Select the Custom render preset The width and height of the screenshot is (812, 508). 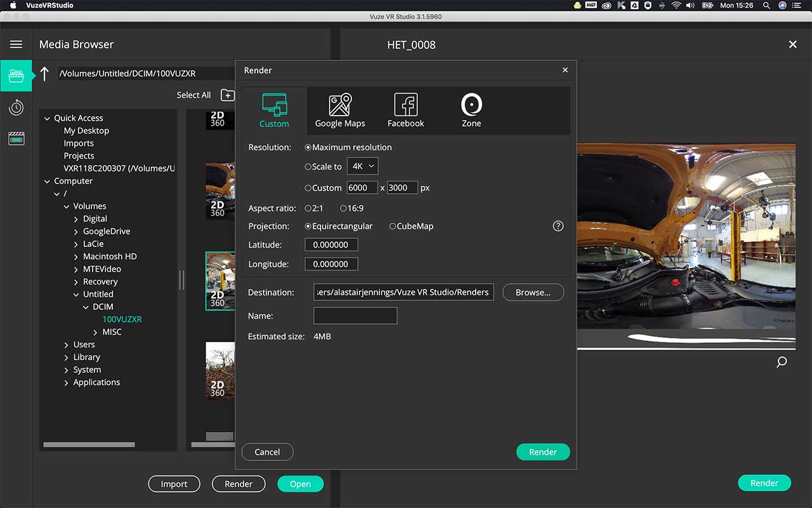tap(274, 110)
